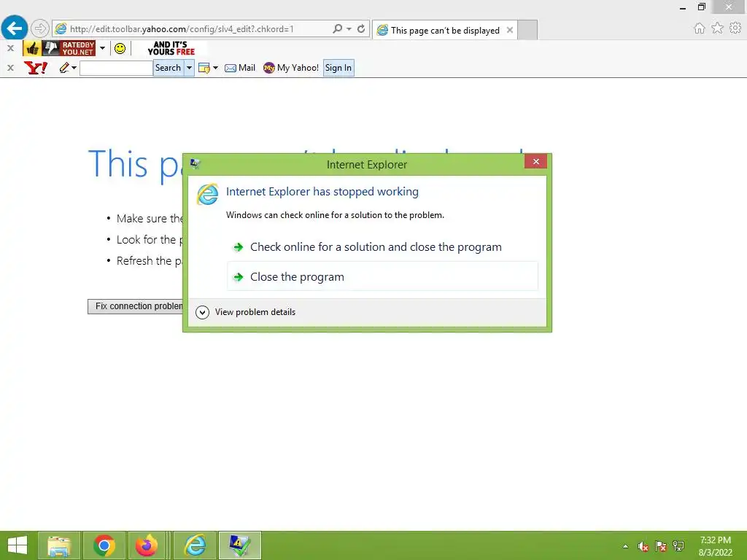Close the 'This page can't be displayed' tab
The height and width of the screenshot is (560, 747).
(x=510, y=30)
